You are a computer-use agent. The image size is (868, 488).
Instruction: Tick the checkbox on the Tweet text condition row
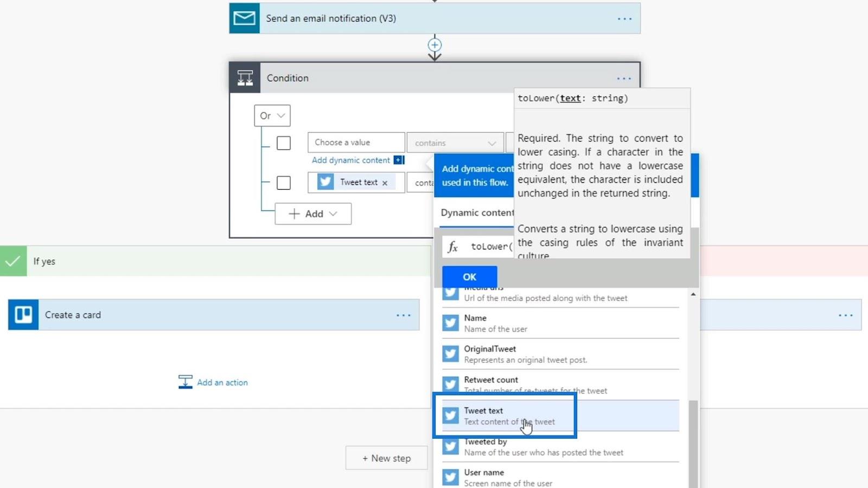point(283,183)
